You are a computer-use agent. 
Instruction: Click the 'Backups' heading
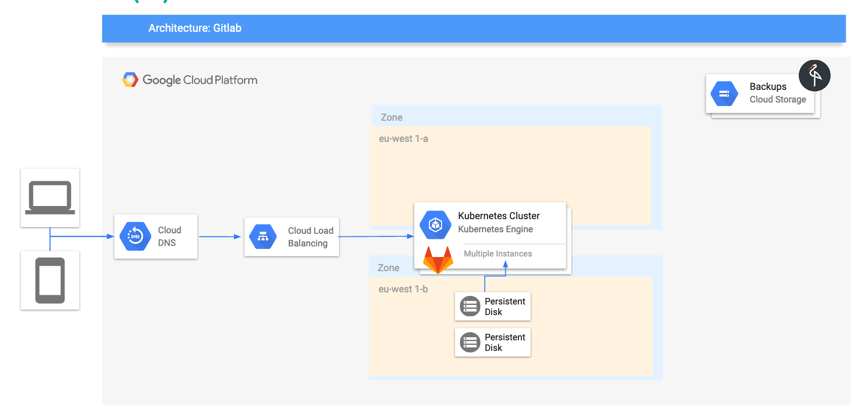(x=768, y=86)
